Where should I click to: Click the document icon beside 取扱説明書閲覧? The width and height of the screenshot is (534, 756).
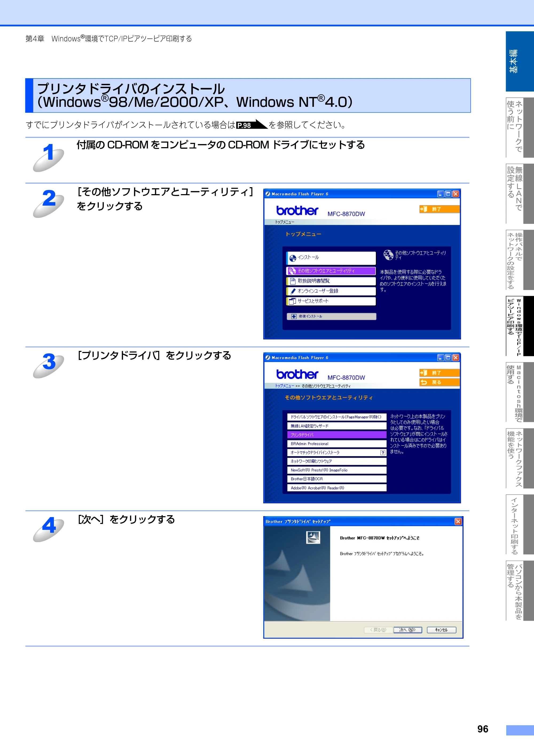tap(293, 281)
